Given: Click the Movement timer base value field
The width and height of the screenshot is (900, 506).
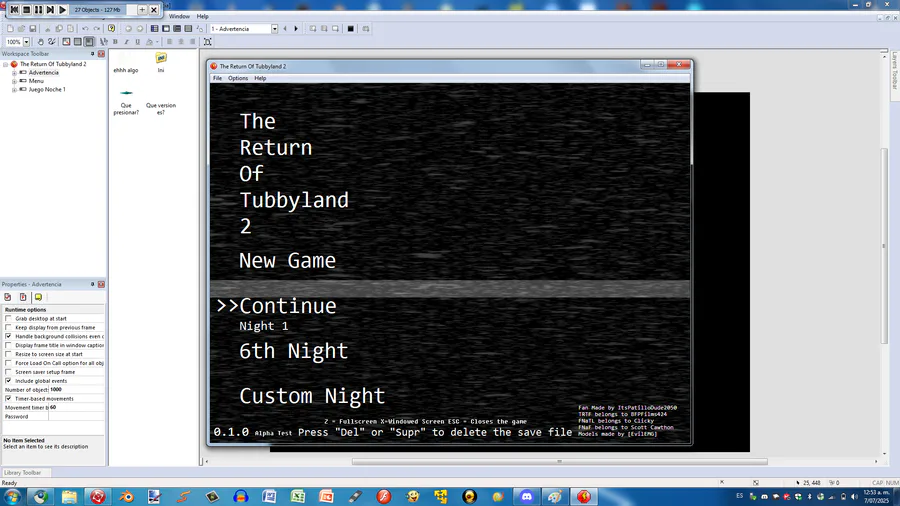Looking at the screenshot, I should click(77, 407).
